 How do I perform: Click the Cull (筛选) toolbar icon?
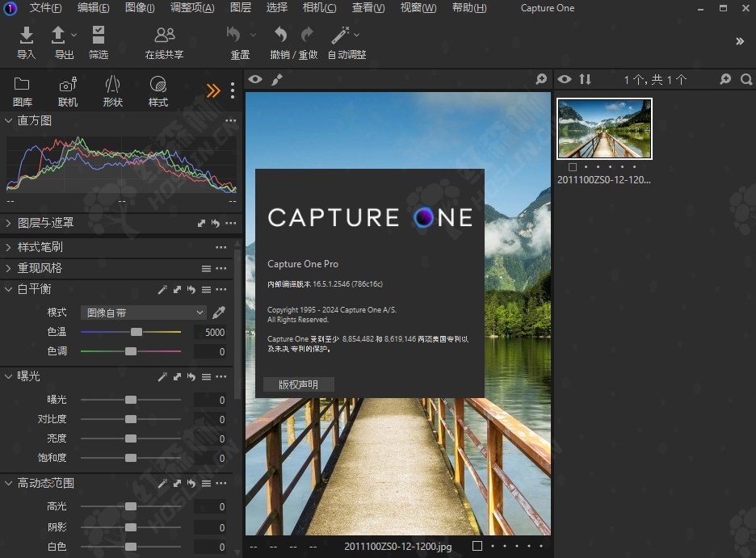pos(99,36)
